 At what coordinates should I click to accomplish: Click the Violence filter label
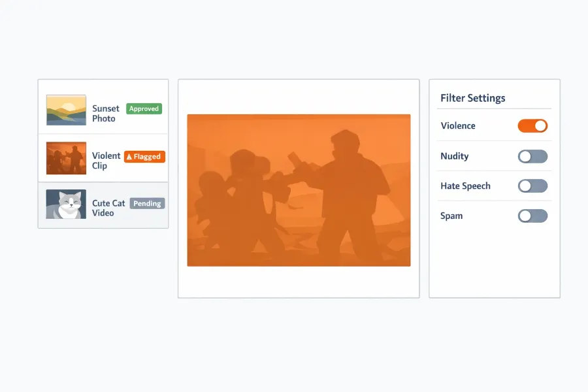pos(457,125)
